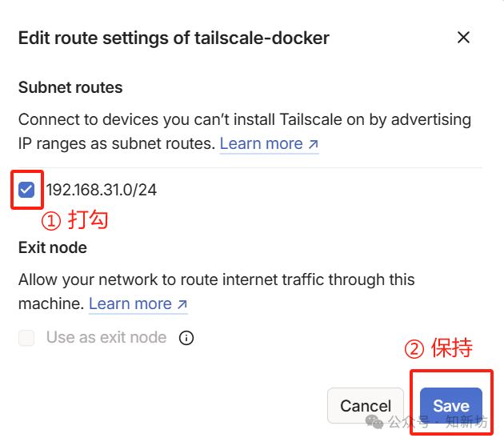Open Learn more link under Exit node
This screenshot has height=442, width=504.
pyautogui.click(x=130, y=304)
